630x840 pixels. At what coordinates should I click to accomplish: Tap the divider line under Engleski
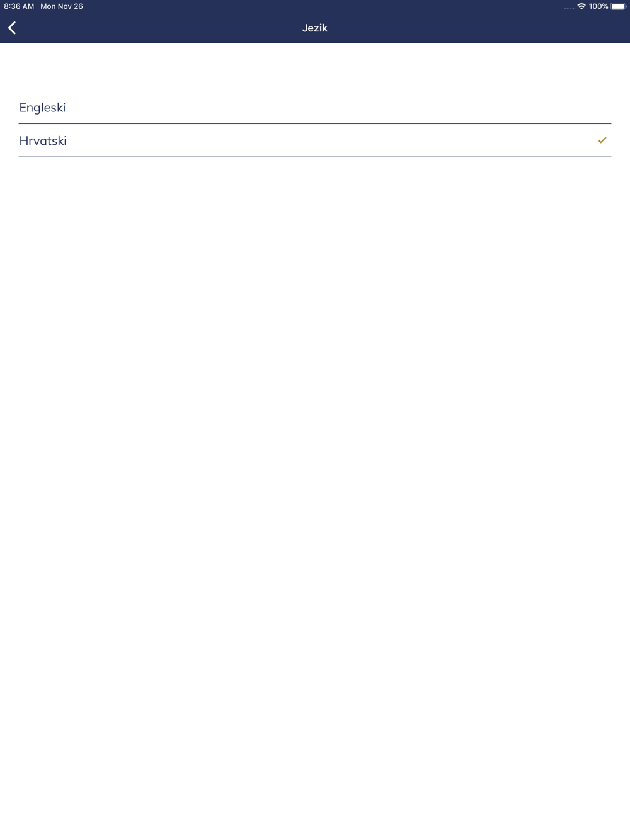(315, 123)
